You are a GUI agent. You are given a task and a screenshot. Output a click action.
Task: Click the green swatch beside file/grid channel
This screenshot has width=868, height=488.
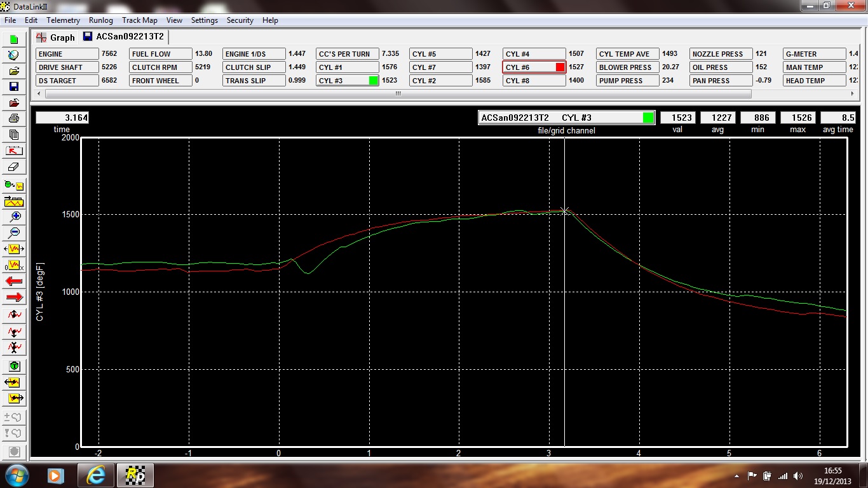coord(648,118)
